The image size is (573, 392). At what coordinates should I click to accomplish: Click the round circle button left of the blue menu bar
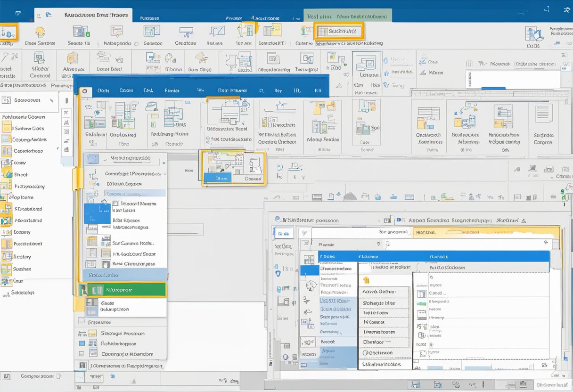(x=84, y=91)
